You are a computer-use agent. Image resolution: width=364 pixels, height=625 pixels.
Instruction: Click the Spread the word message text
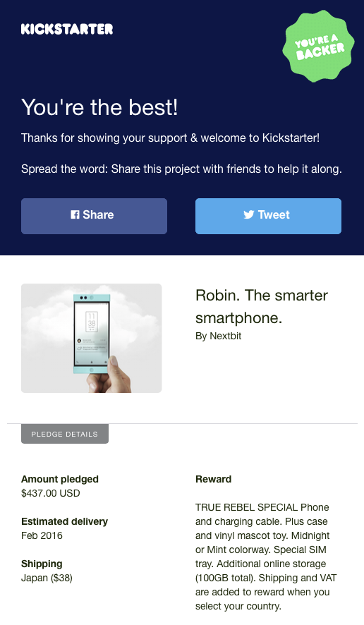[x=181, y=169]
